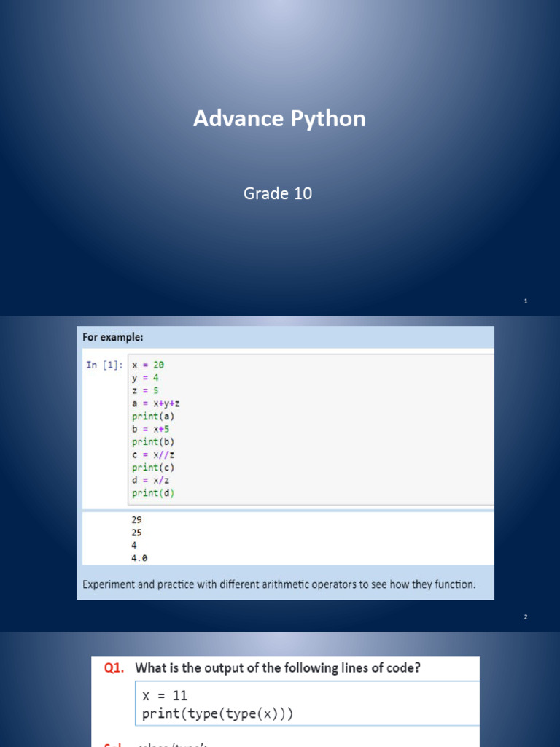Click the red 'Q1.' label
Screen dimensions: 560x747
114,668
